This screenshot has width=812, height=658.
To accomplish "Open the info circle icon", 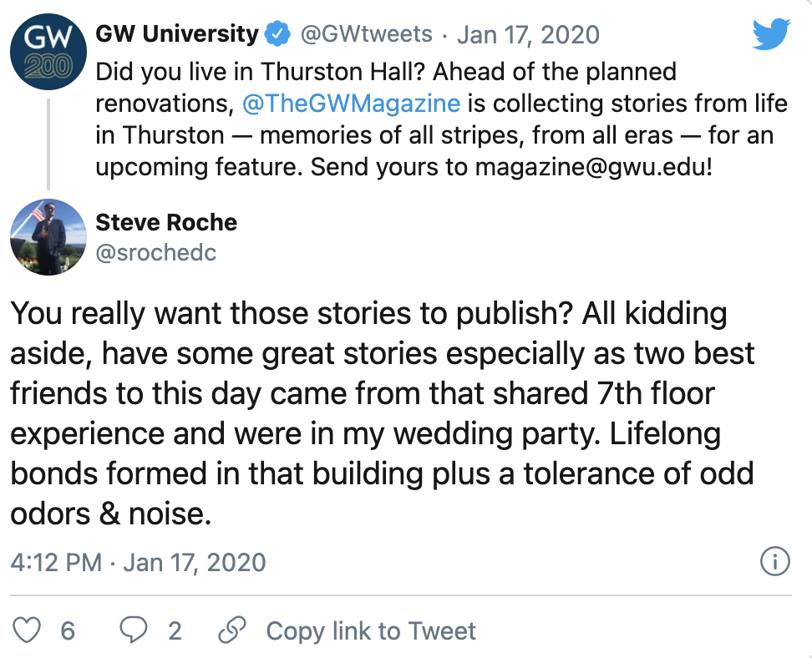I will point(774,562).
